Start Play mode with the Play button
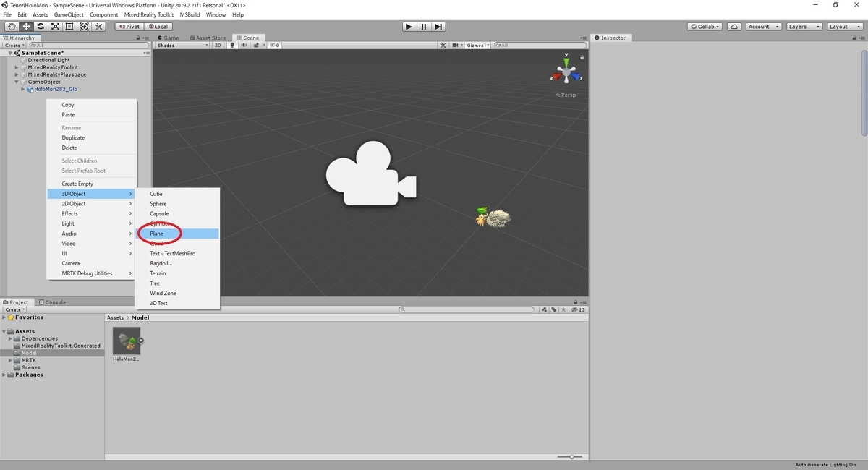 [x=409, y=27]
